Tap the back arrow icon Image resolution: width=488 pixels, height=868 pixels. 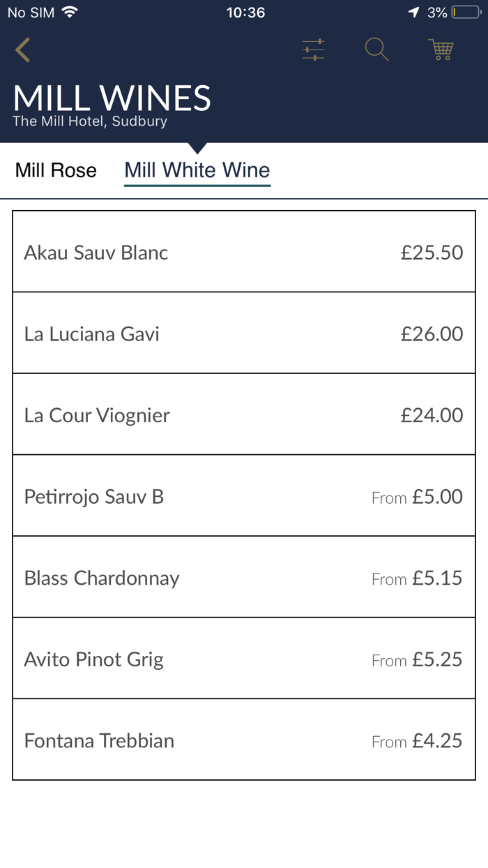pos(23,50)
